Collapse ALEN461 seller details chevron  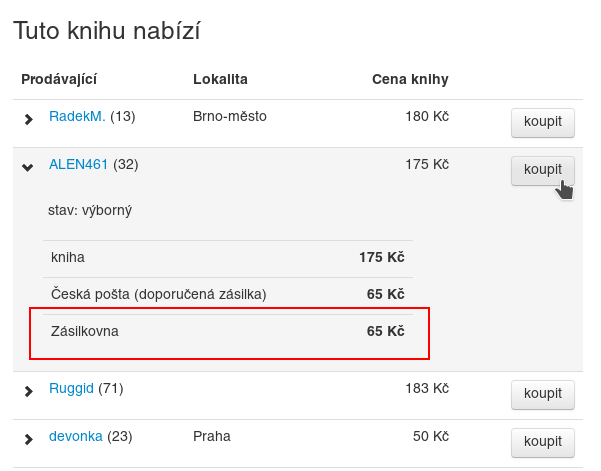(28, 167)
